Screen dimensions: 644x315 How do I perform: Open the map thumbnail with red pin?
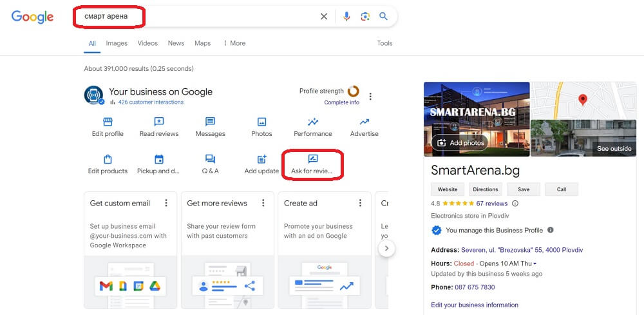click(x=583, y=100)
